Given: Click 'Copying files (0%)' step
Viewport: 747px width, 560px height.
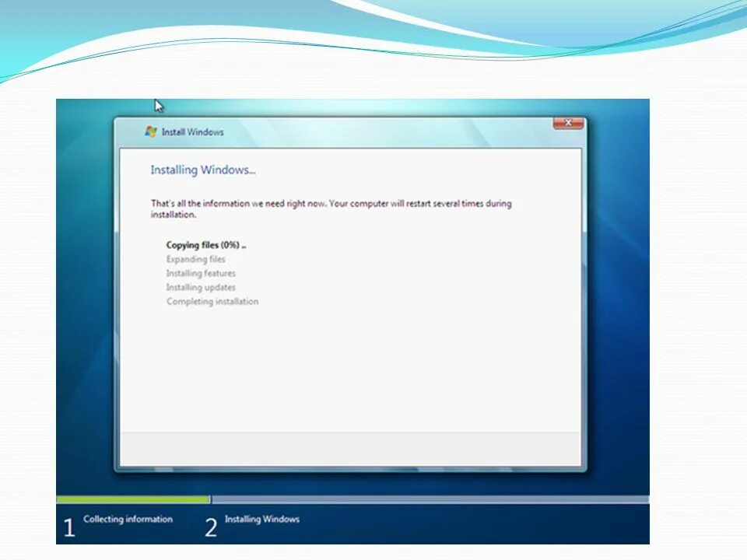Looking at the screenshot, I should (205, 245).
